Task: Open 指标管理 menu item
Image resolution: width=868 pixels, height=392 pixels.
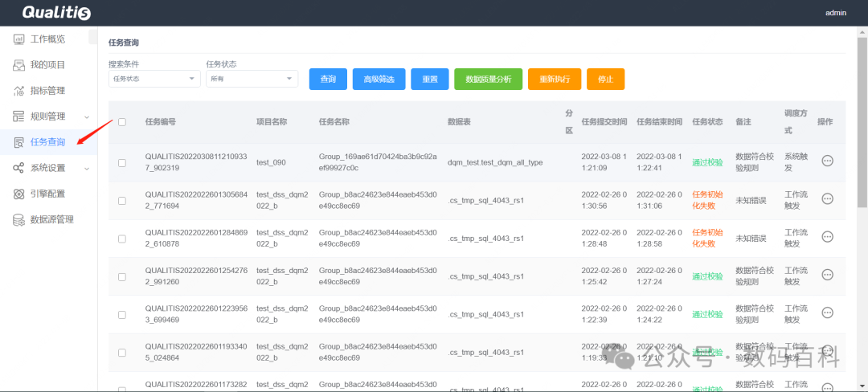Action: (49, 91)
